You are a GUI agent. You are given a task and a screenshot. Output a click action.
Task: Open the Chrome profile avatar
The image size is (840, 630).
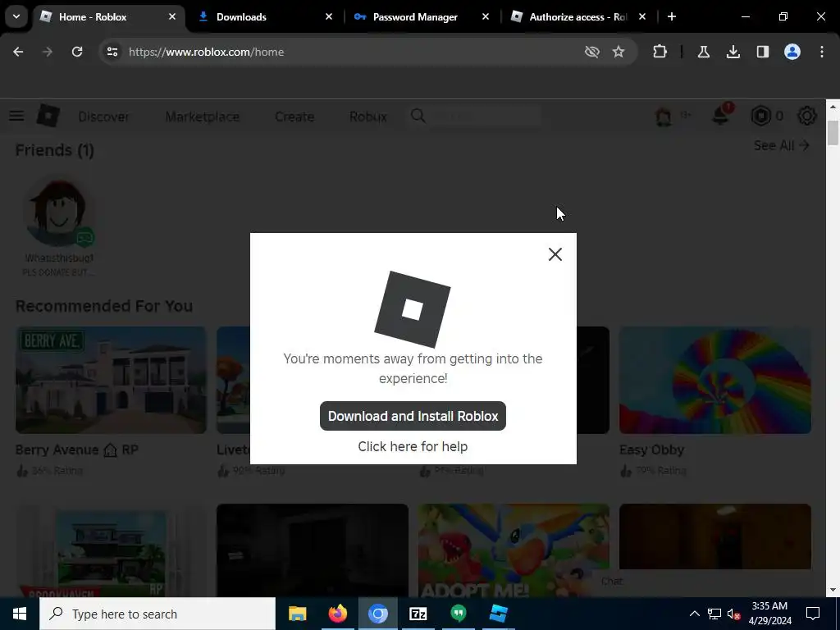tap(792, 52)
